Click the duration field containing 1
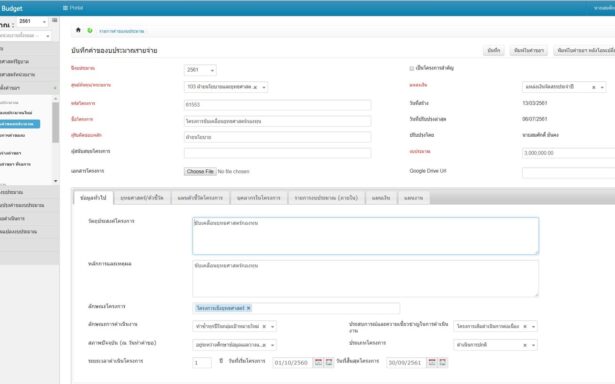Screen dimensions: 615x384 pyautogui.click(x=202, y=363)
